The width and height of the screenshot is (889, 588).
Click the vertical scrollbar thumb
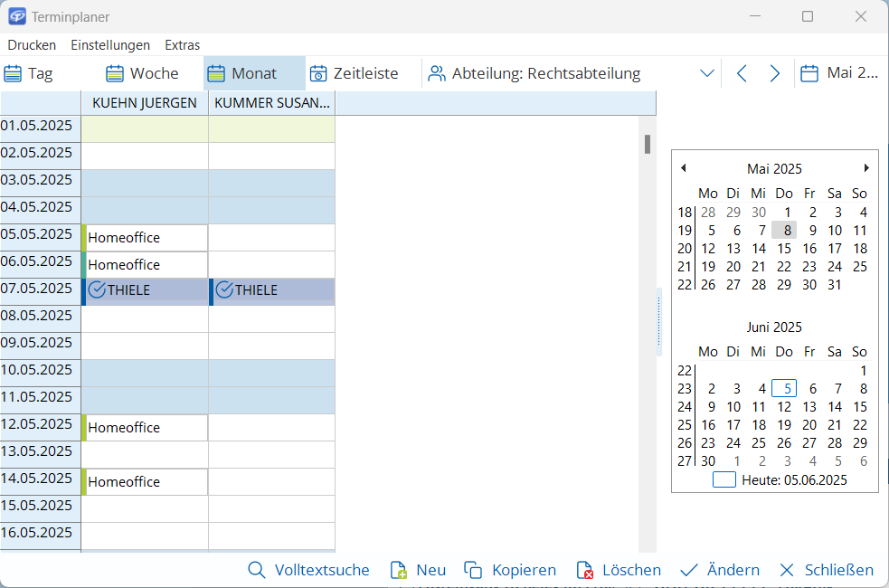648,144
